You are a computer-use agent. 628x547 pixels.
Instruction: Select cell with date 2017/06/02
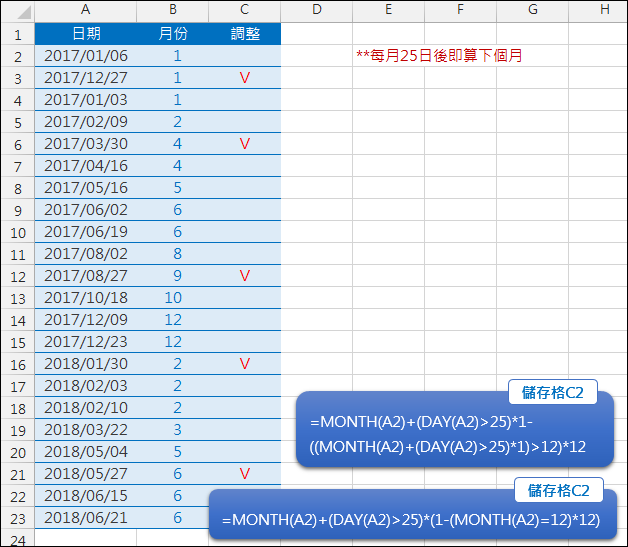point(86,210)
